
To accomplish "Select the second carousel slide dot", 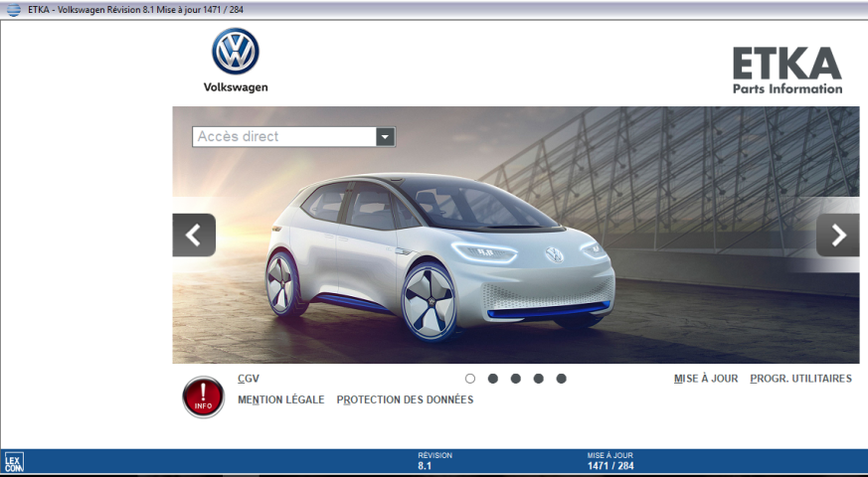I will [x=493, y=379].
